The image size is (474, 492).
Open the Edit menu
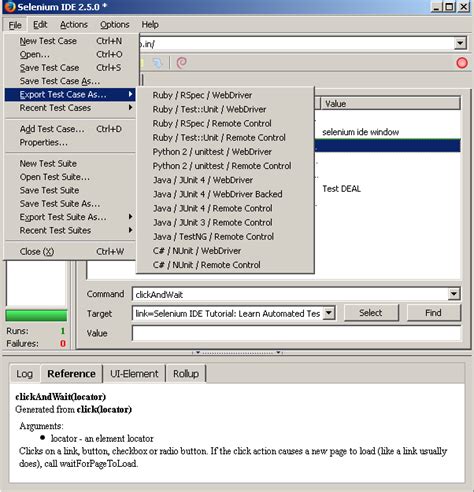tap(40, 25)
